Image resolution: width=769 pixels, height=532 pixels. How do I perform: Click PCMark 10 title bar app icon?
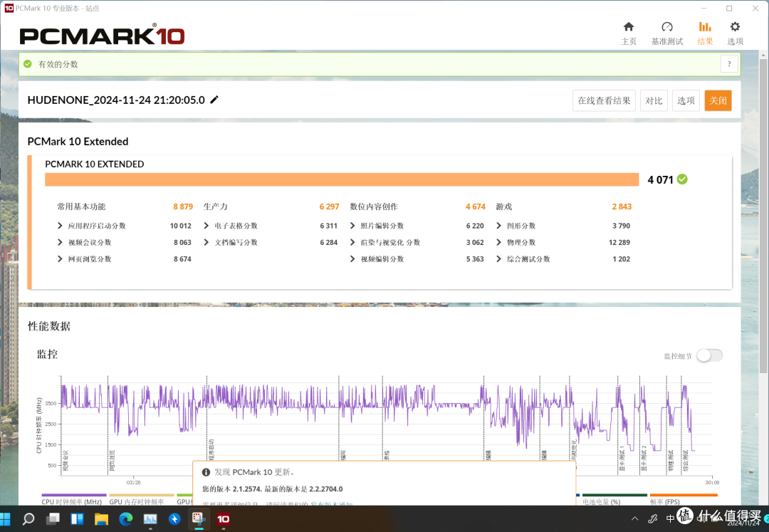pyautogui.click(x=9, y=9)
